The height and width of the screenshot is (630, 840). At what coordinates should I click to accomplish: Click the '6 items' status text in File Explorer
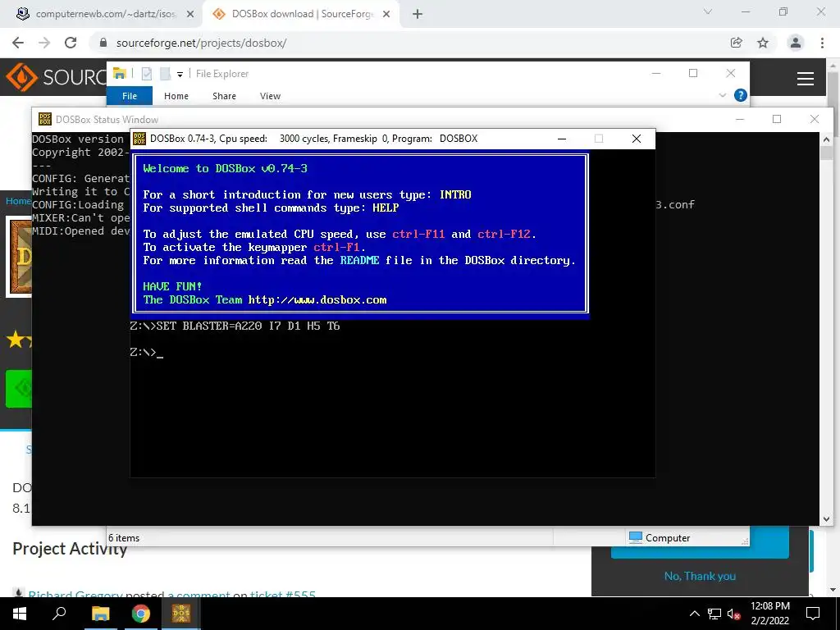124,538
